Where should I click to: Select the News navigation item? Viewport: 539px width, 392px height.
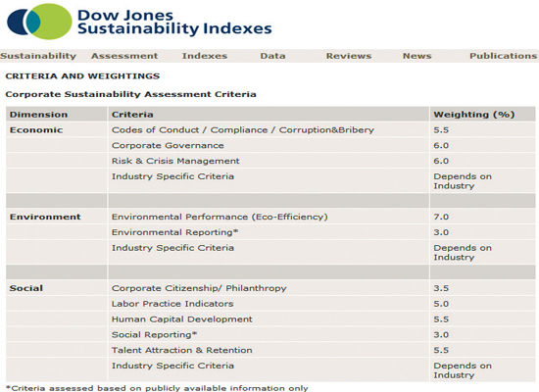416,56
